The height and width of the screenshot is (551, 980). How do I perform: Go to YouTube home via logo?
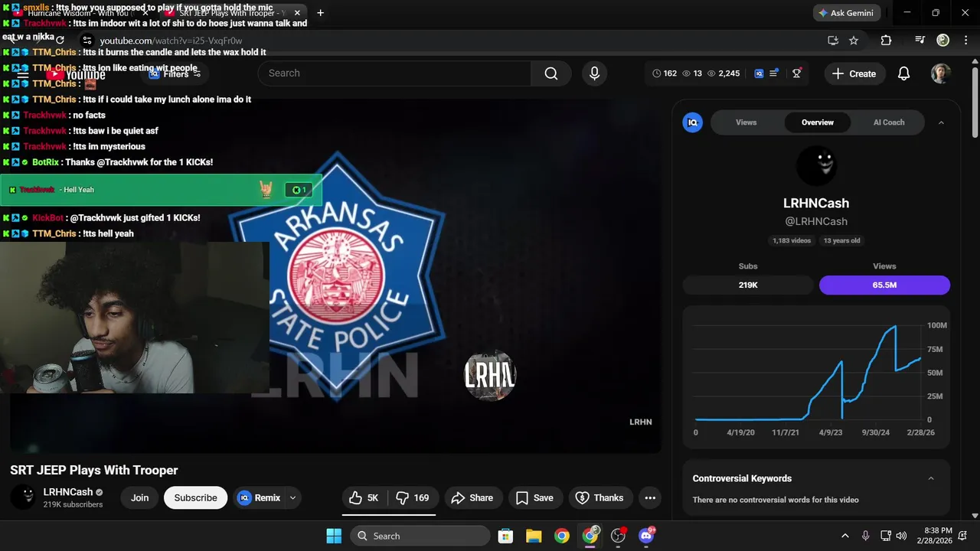click(x=77, y=74)
